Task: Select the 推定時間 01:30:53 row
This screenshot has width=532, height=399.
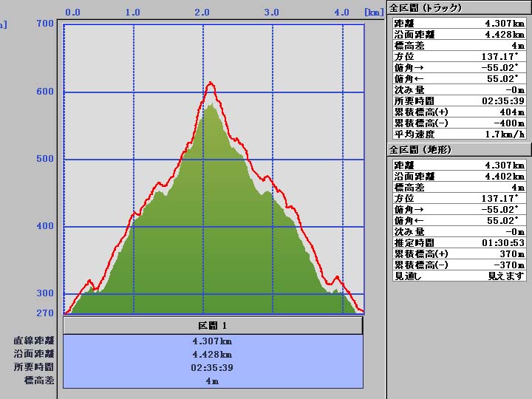Action: point(459,242)
